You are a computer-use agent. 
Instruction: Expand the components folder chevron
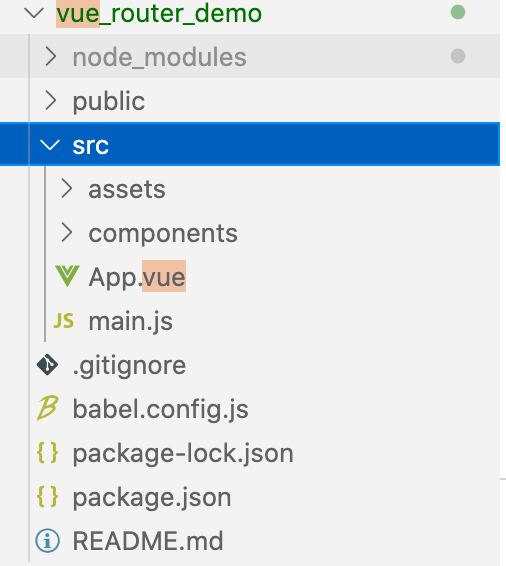(x=67, y=233)
